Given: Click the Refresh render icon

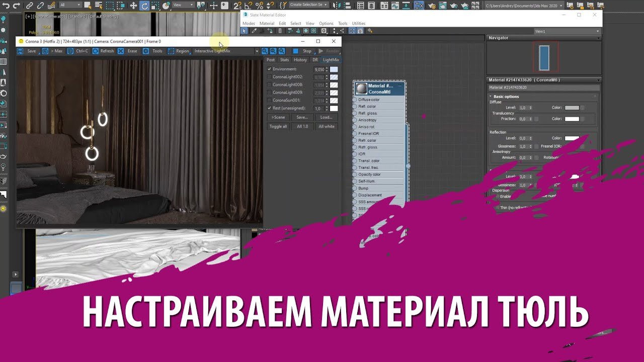Looking at the screenshot, I should 95,51.
